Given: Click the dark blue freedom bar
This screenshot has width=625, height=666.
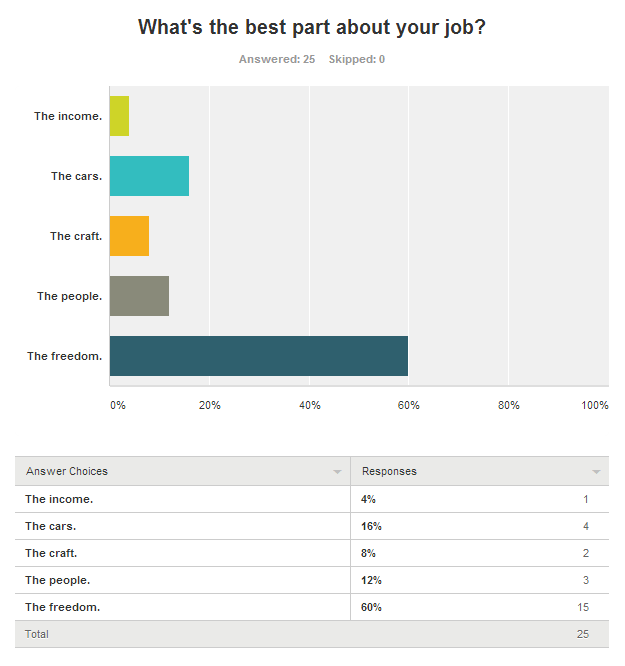Looking at the screenshot, I should pyautogui.click(x=258, y=356).
